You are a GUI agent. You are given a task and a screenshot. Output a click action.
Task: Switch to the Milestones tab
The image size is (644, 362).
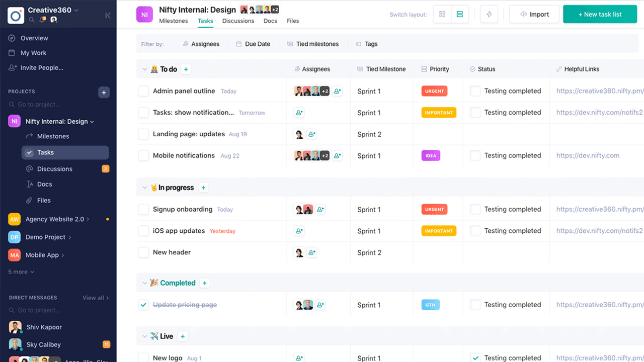coord(173,21)
